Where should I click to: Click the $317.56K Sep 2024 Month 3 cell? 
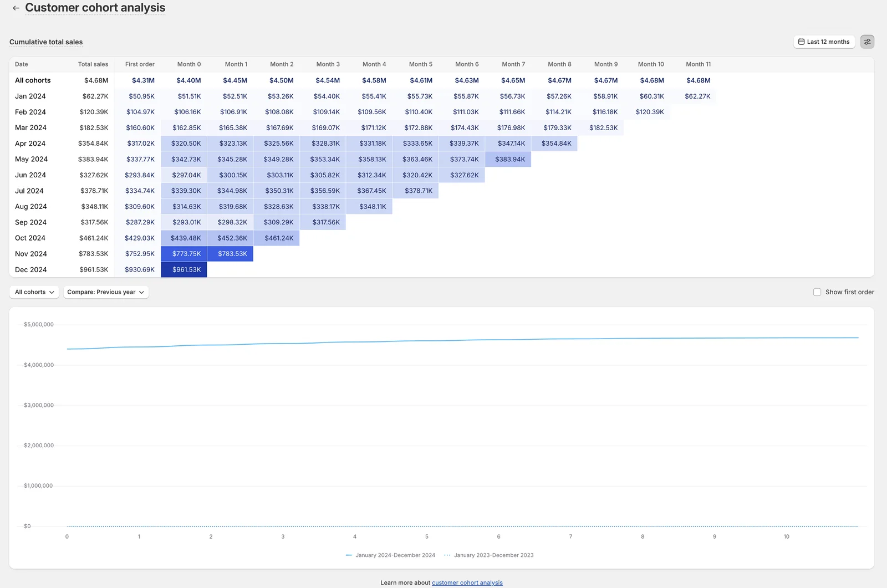pyautogui.click(x=323, y=222)
